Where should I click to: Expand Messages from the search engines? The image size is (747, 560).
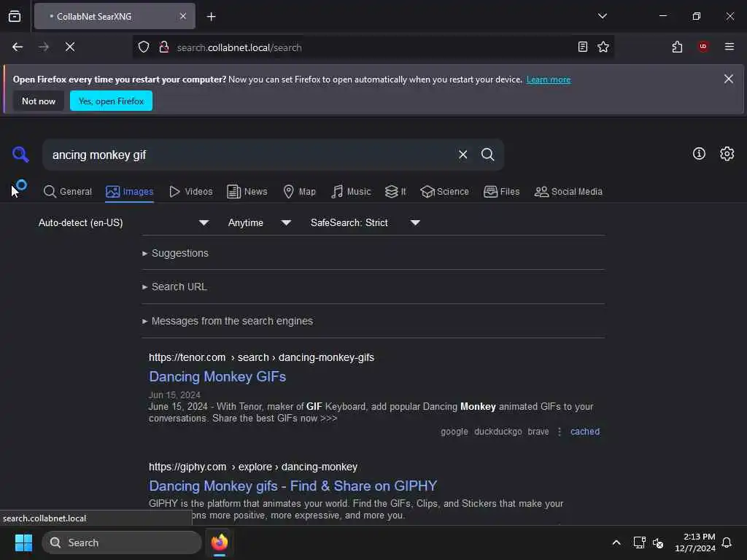click(228, 321)
